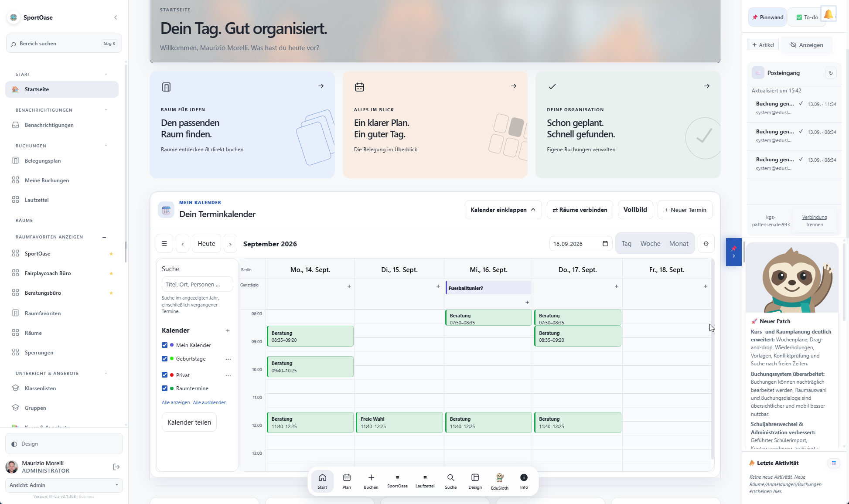The width and height of the screenshot is (849, 504).
Task: Collapse the Buchungen sidebar section
Action: point(106,146)
